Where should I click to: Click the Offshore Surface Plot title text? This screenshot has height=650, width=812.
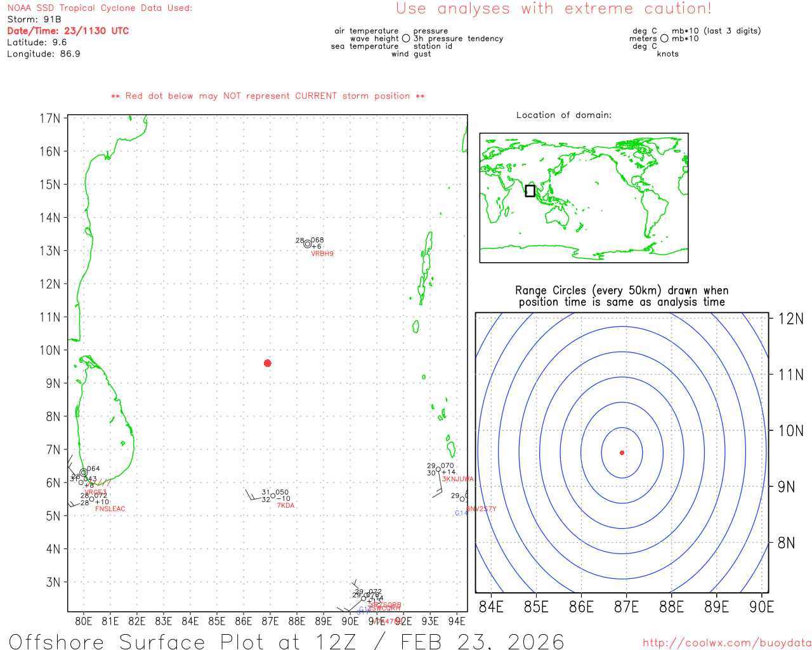tap(286, 641)
